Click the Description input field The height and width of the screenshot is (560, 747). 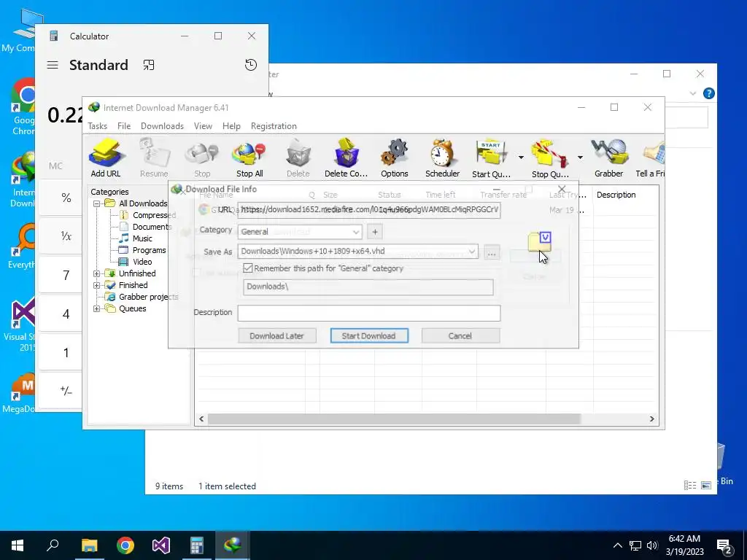[369, 313]
